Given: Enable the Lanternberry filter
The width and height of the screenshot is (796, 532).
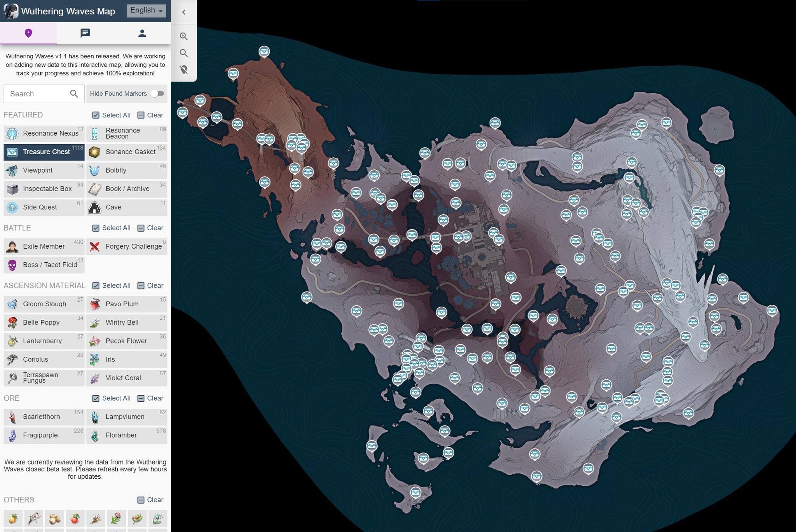Looking at the screenshot, I should point(44,341).
